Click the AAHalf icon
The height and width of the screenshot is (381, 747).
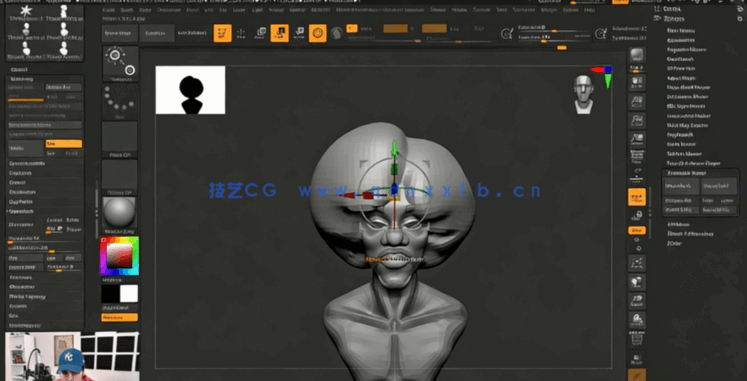(x=637, y=139)
